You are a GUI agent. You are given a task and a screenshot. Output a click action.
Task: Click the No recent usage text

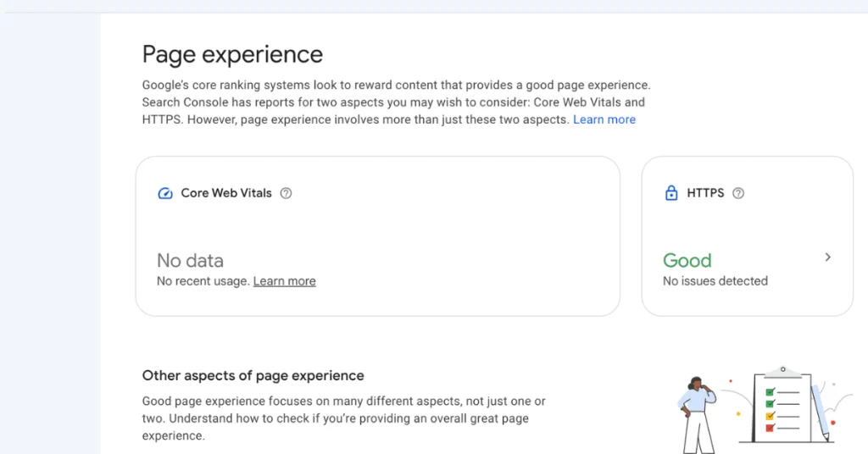click(203, 281)
